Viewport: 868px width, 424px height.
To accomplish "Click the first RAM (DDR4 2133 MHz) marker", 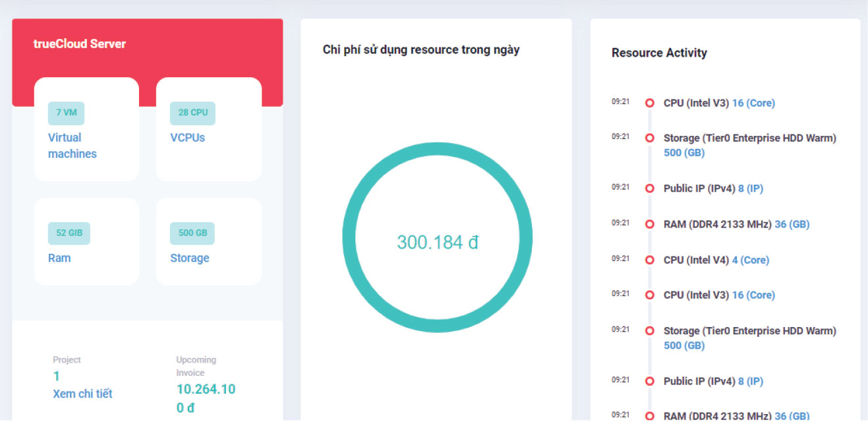I will point(649,224).
